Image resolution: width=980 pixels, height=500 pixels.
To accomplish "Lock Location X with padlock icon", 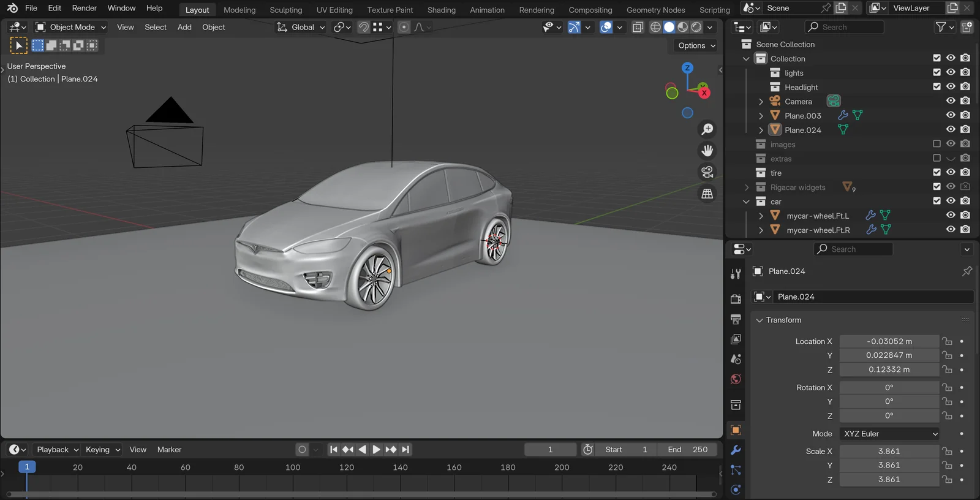I will coord(948,341).
